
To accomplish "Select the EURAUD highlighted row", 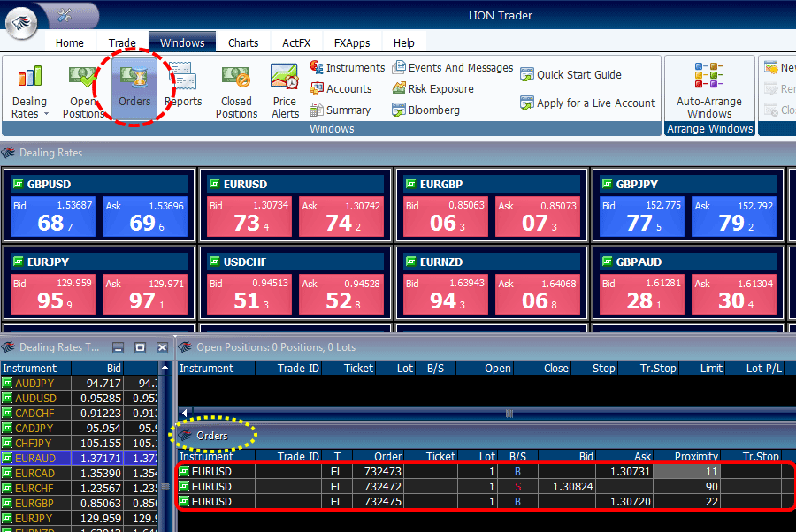I will [80, 458].
